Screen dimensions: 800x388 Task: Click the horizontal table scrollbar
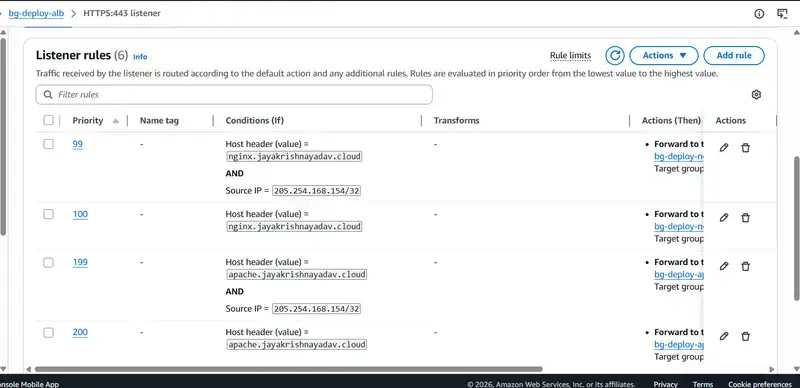[288, 369]
